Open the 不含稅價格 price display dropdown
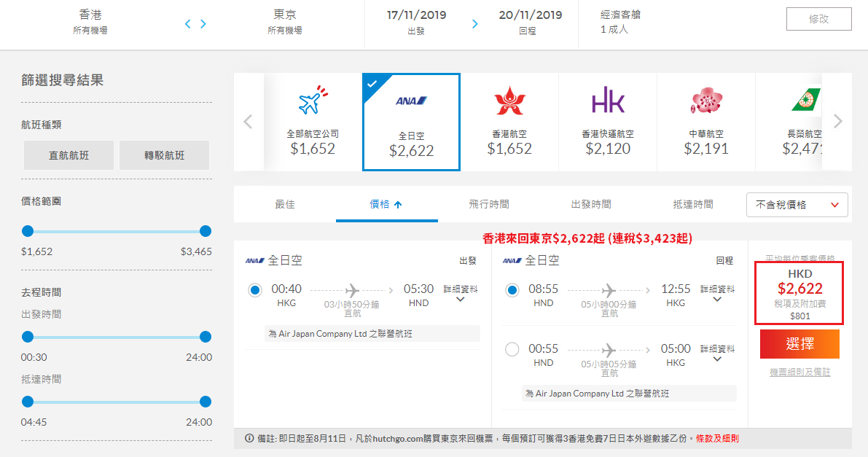 pos(797,205)
